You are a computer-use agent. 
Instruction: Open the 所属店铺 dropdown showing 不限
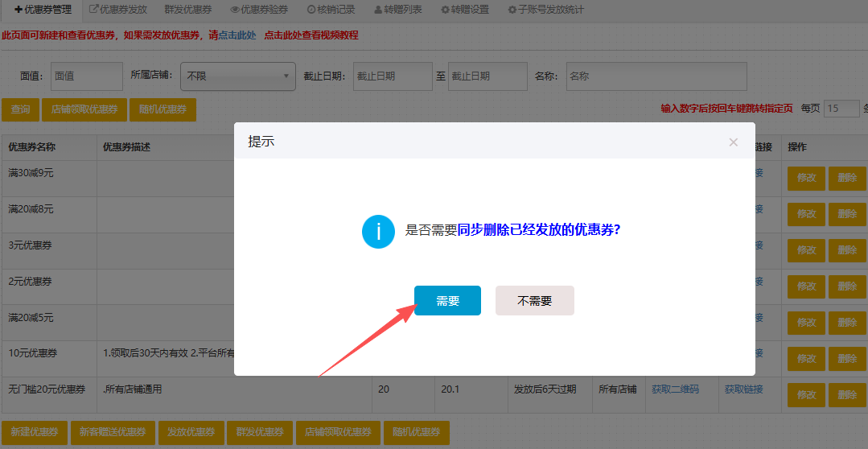click(237, 76)
